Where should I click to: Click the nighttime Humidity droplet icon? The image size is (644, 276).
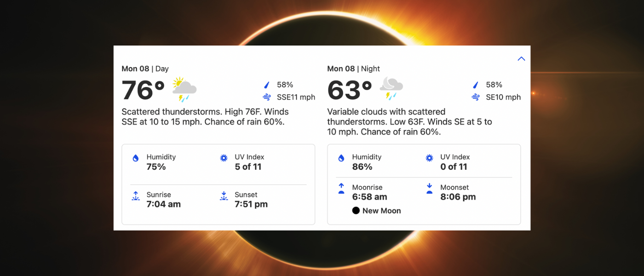click(x=341, y=158)
